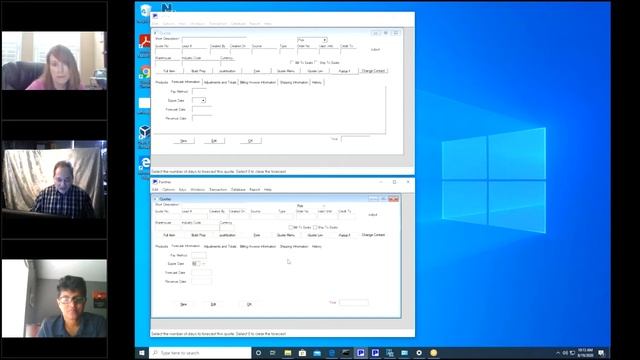Tick Ship To checkbox in lower Panther window

click(x=315, y=227)
